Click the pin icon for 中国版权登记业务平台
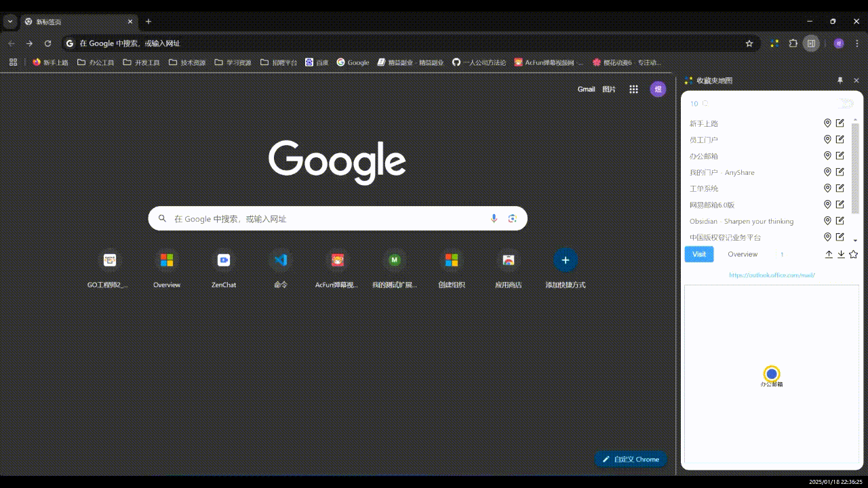 [x=827, y=237]
